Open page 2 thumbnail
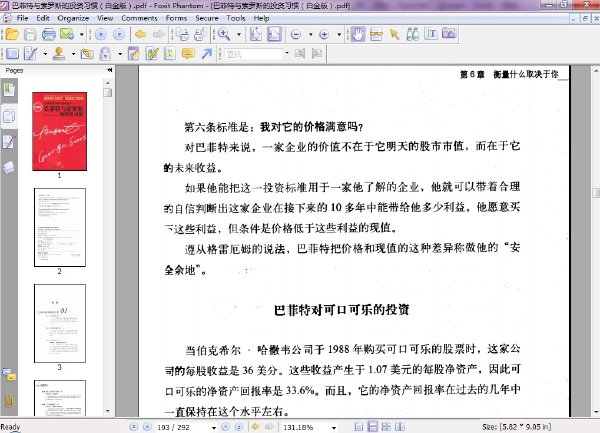Image resolution: width=600 pixels, height=433 pixels. 60,228
